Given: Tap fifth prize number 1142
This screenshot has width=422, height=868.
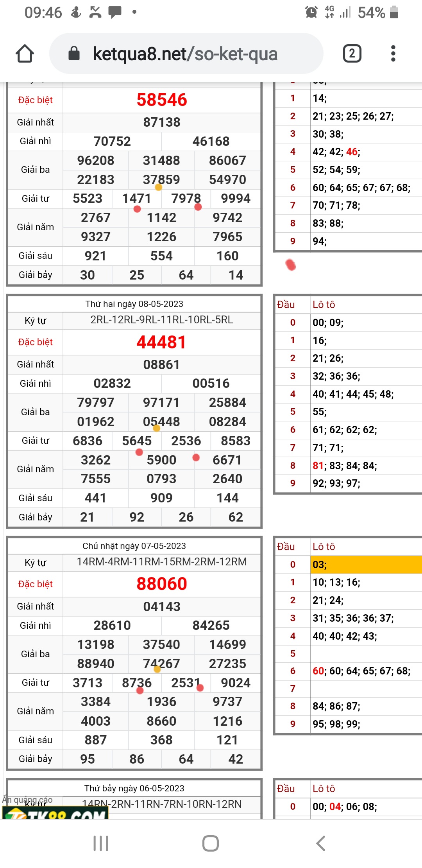Looking at the screenshot, I should (x=161, y=217).
